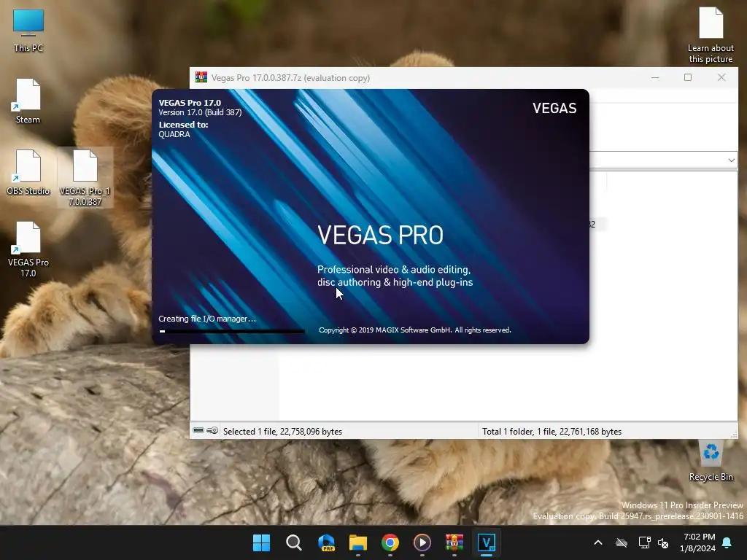Click splash screen loading progress bar
Viewport: 747px width, 560px height.
click(x=231, y=331)
